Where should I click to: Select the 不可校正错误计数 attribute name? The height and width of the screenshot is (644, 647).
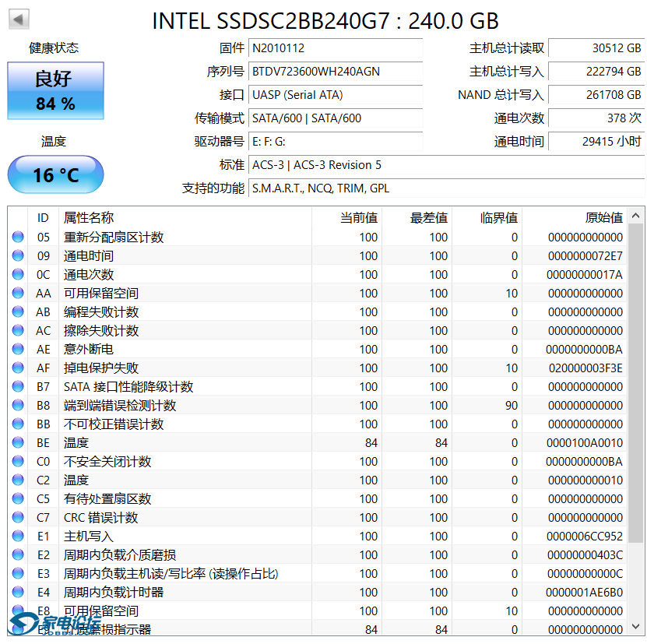tap(114, 424)
